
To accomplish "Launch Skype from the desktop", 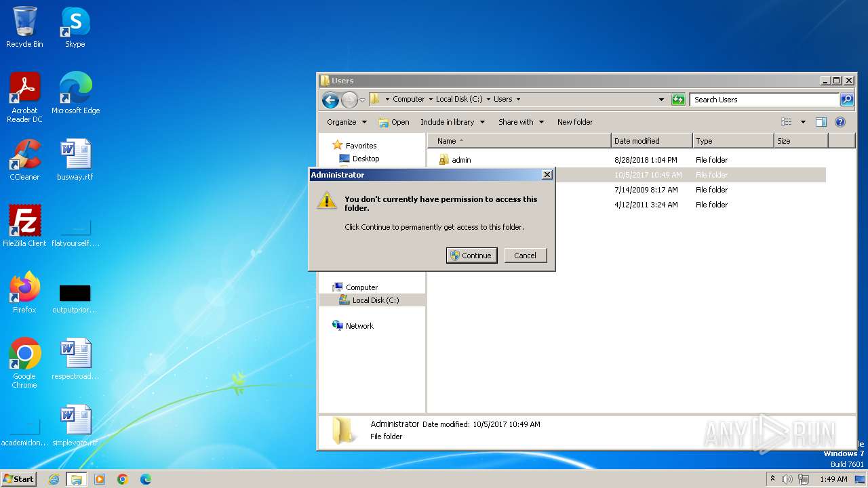I will tap(75, 27).
